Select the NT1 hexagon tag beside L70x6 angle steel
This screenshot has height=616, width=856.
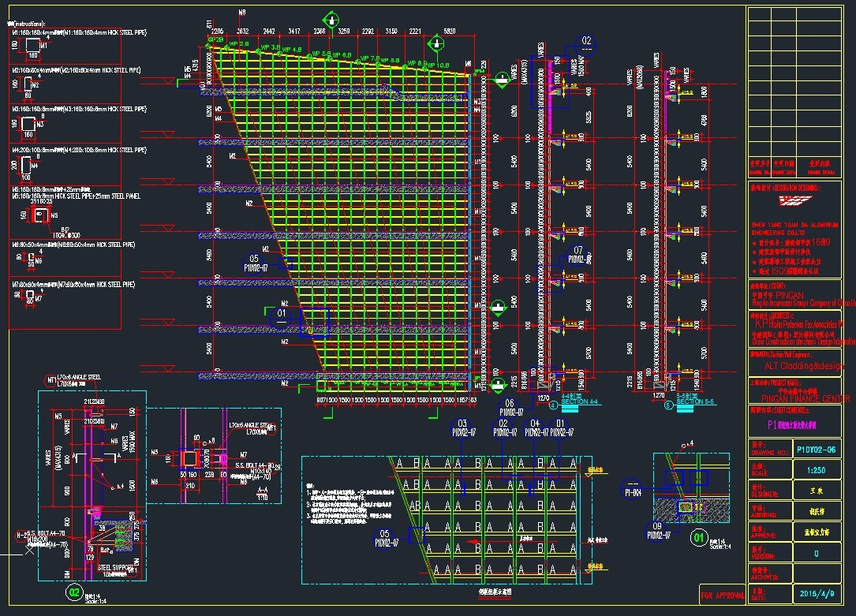(x=51, y=380)
